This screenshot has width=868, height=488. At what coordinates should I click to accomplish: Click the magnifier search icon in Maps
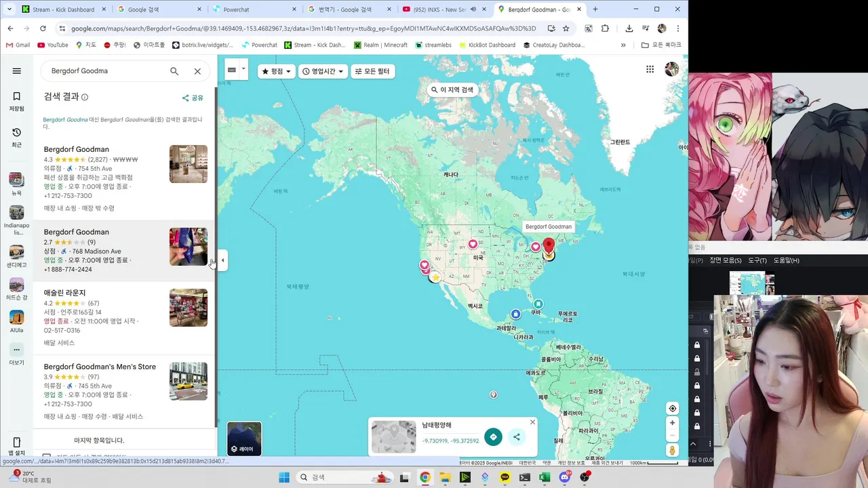pyautogui.click(x=174, y=71)
